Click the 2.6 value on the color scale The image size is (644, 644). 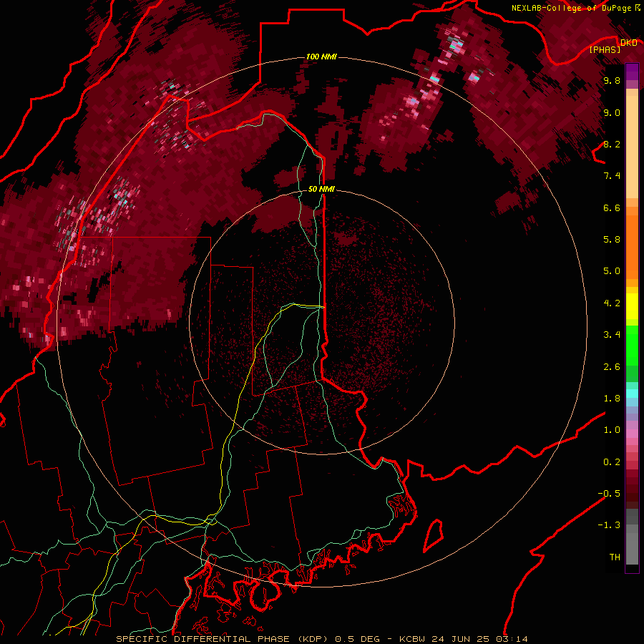coord(612,367)
